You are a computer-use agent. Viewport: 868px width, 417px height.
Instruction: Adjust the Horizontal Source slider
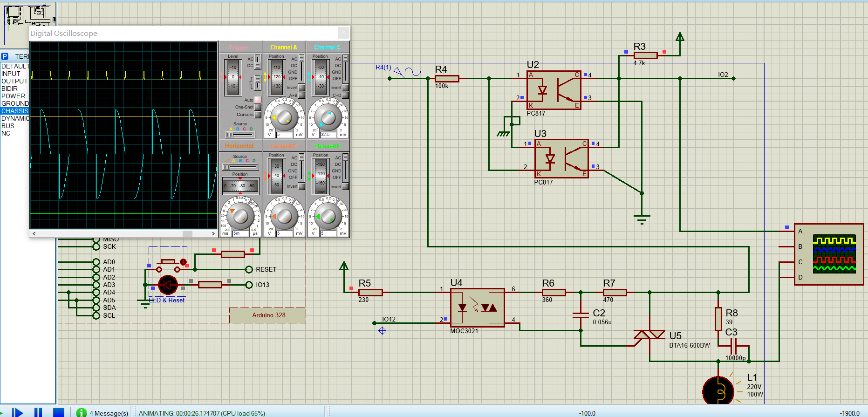pyautogui.click(x=240, y=167)
